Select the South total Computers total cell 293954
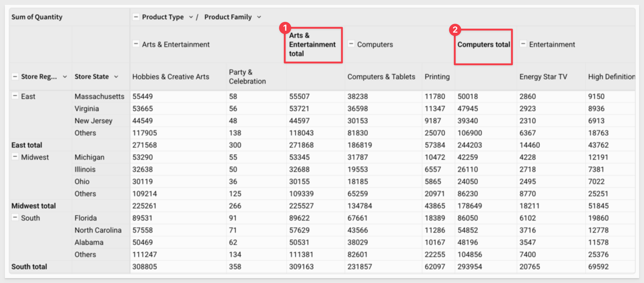 pos(470,267)
